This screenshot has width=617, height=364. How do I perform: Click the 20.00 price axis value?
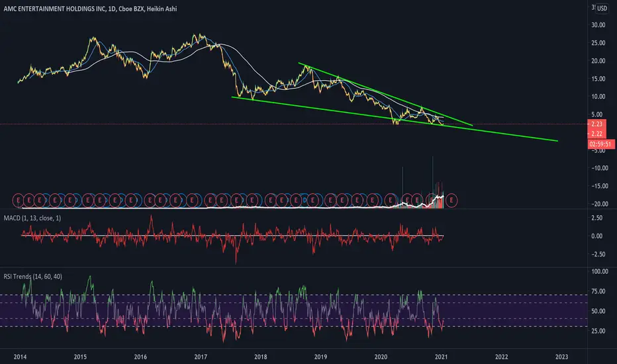coord(598,61)
